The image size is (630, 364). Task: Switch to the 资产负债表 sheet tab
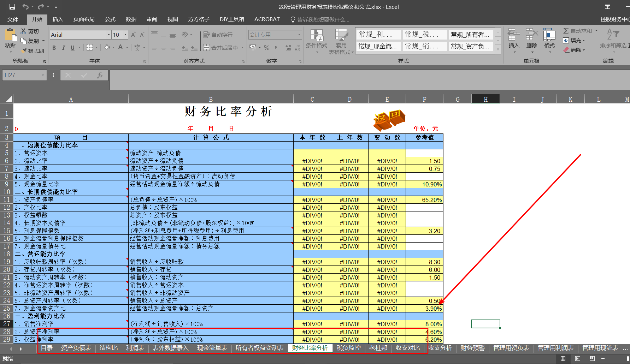pyautogui.click(x=76, y=348)
